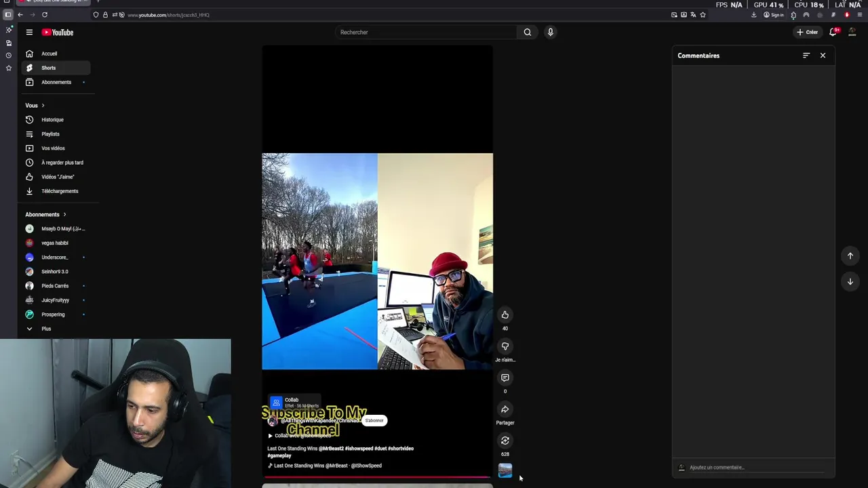The image size is (868, 488).
Task: Open Vidéos "J'aime" in sidebar
Action: pyautogui.click(x=55, y=177)
